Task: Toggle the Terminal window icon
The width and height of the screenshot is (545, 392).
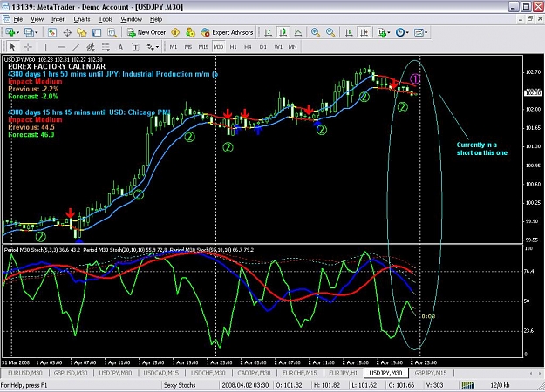Action: [97, 32]
